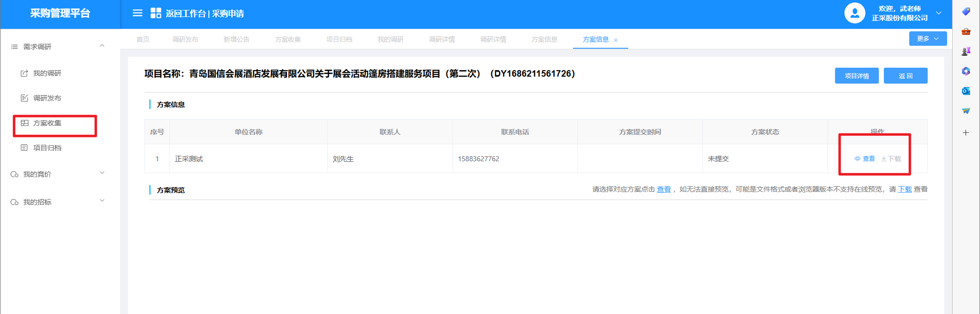Close the active 方案信息 tab
Image resolution: width=980 pixels, height=314 pixels.
616,40
